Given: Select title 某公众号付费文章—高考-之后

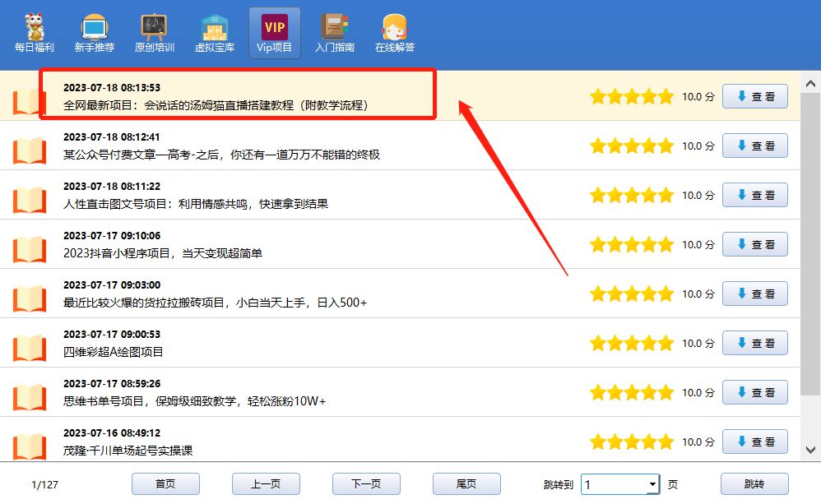Looking at the screenshot, I should [221, 155].
